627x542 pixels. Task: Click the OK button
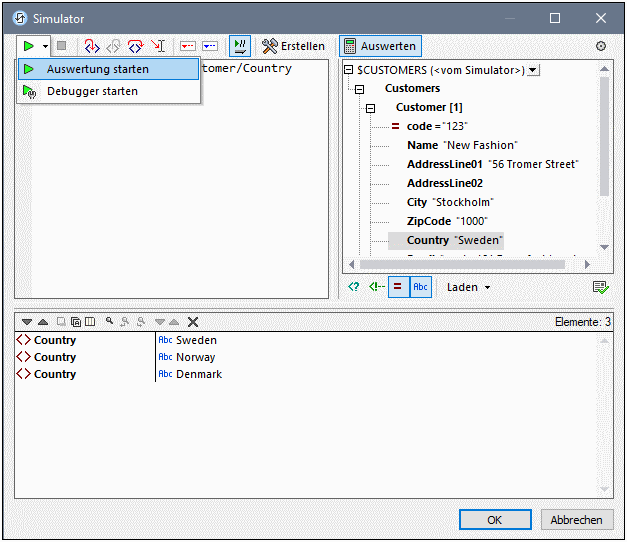(x=494, y=520)
